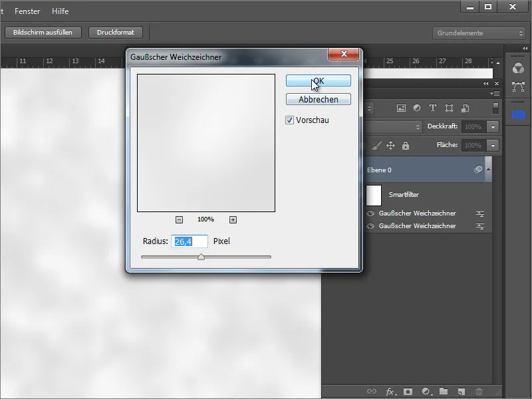Open the layers panel flyout menu

495,93
